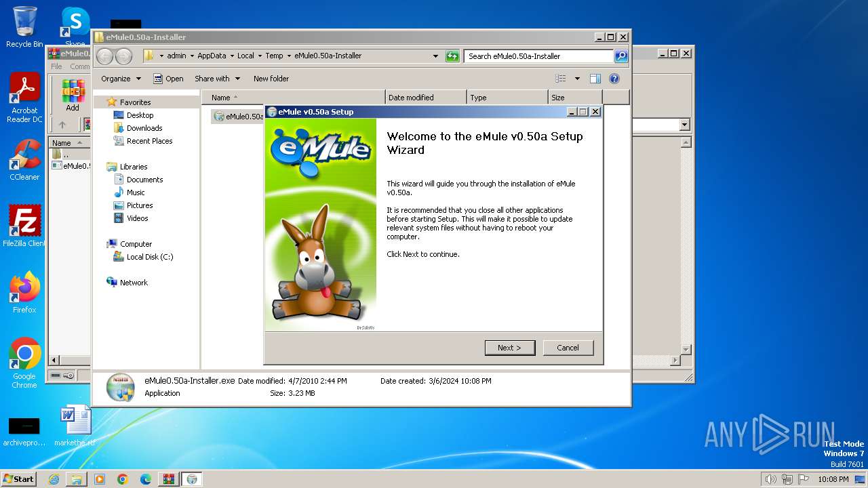Open the Share with dropdown

click(217, 79)
